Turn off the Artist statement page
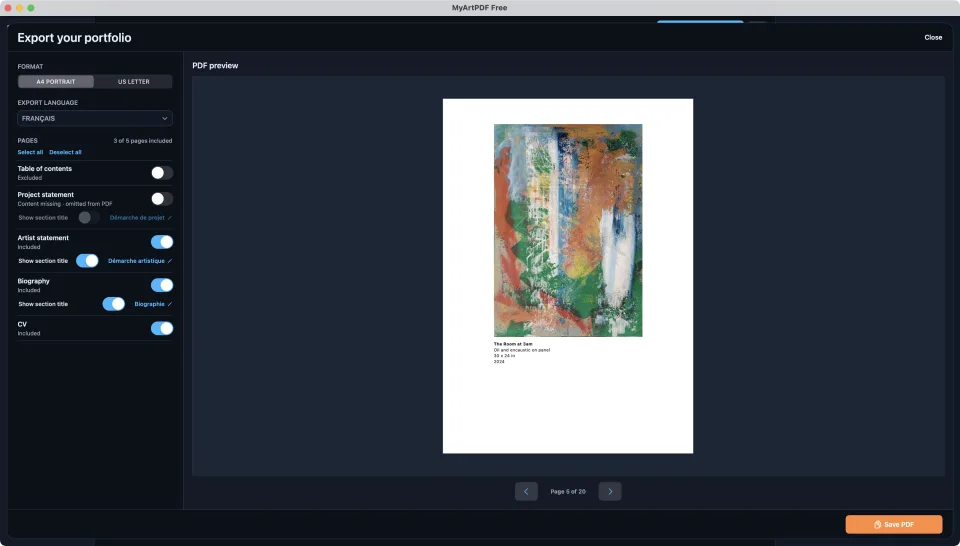The height and width of the screenshot is (546, 960). click(162, 242)
